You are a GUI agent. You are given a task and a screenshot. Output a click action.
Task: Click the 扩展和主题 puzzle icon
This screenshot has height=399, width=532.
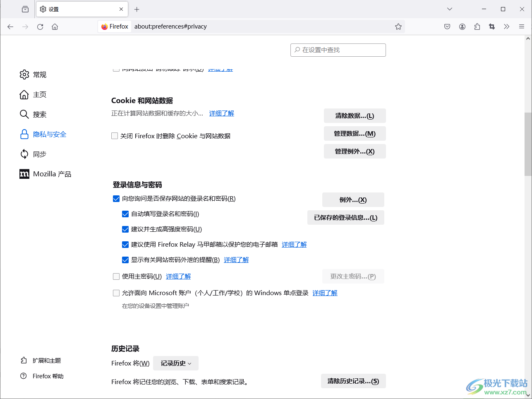pyautogui.click(x=24, y=361)
